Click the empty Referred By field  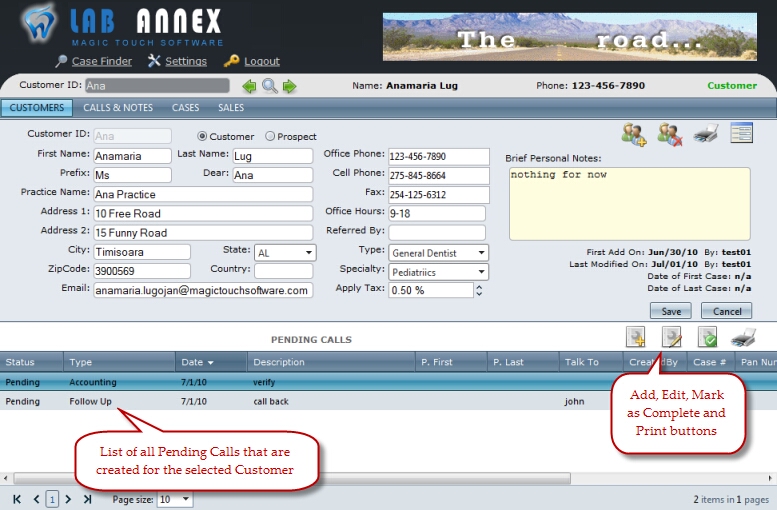point(437,232)
